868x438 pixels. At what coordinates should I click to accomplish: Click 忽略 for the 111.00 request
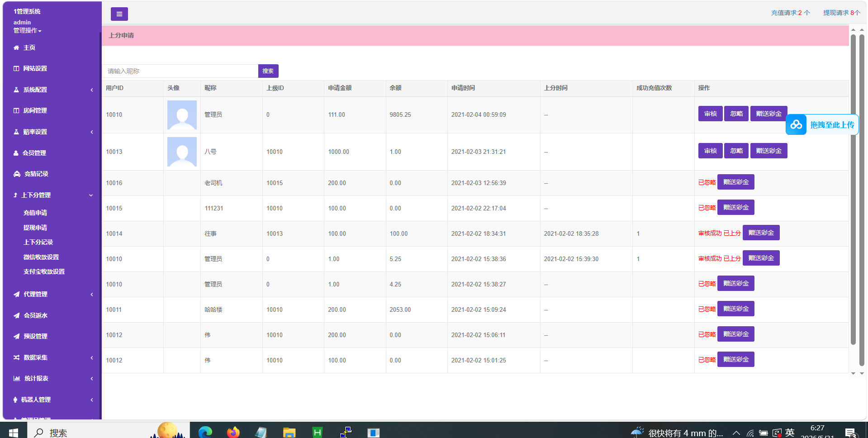click(x=736, y=114)
